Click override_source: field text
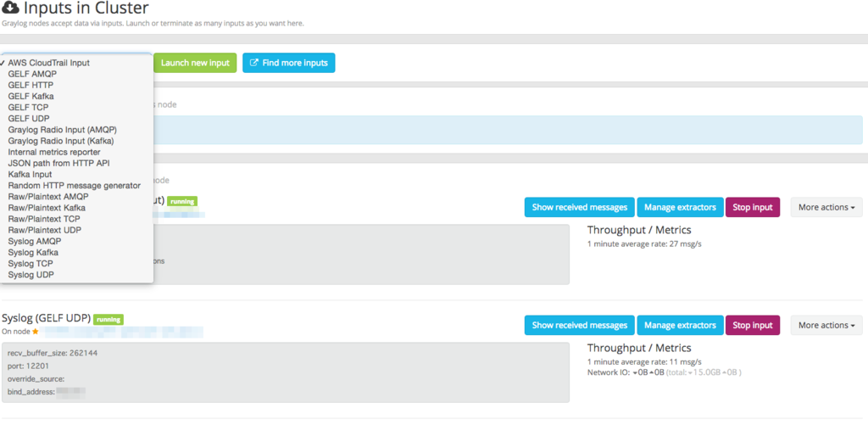This screenshot has height=425, width=868. coord(36,379)
